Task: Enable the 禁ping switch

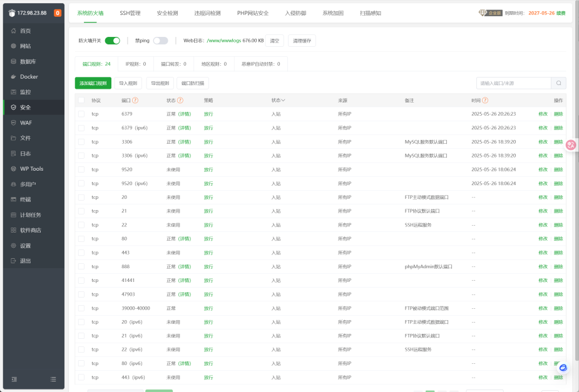Action: (x=161, y=41)
